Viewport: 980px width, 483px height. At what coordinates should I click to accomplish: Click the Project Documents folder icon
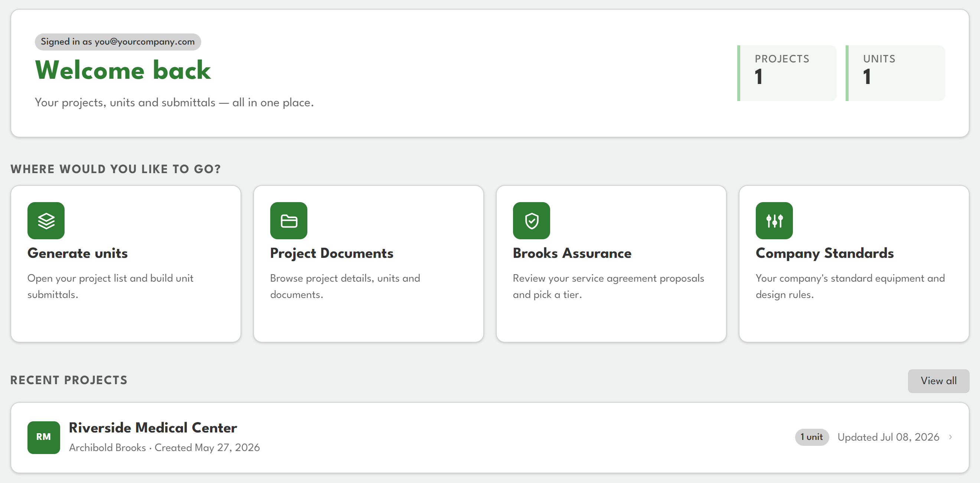click(x=289, y=221)
